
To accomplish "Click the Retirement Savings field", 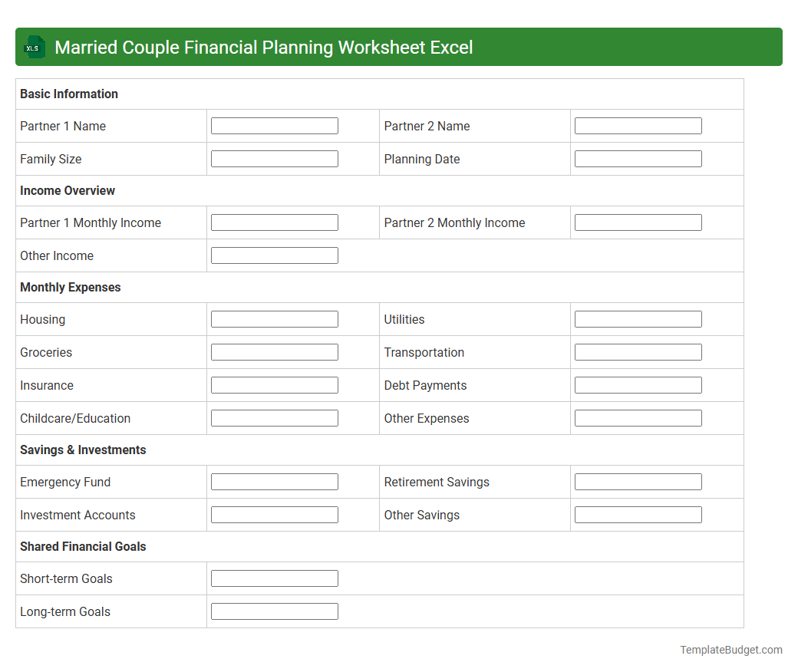I will click(x=638, y=481).
